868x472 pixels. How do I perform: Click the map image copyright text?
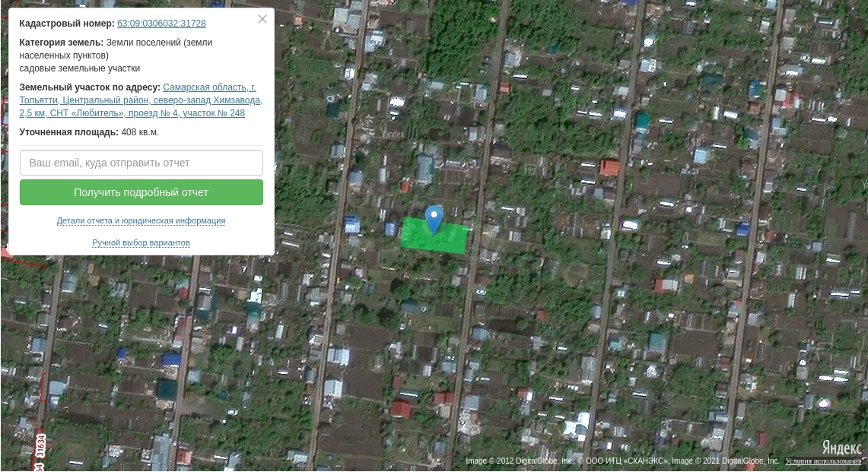pos(622,461)
